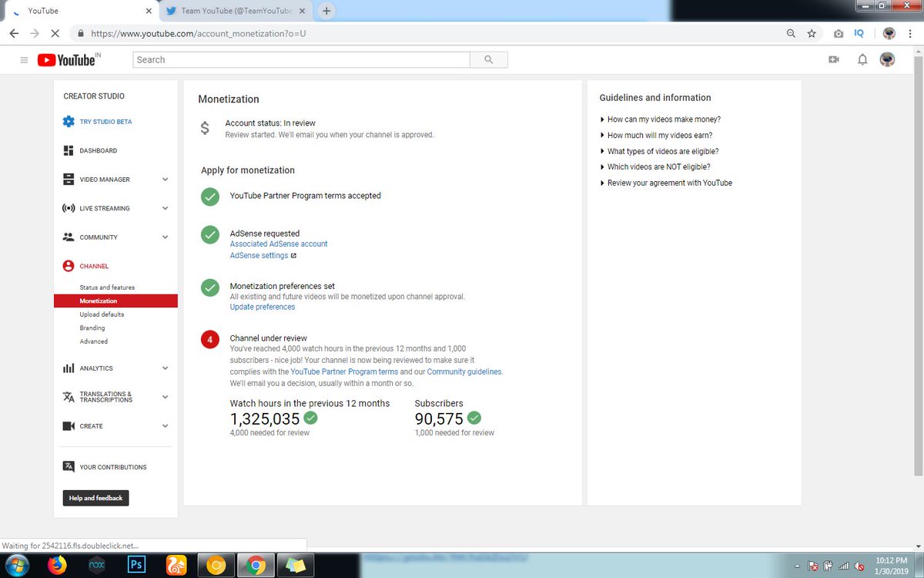
Task: Open the Associated AdSense account link
Action: pos(279,244)
